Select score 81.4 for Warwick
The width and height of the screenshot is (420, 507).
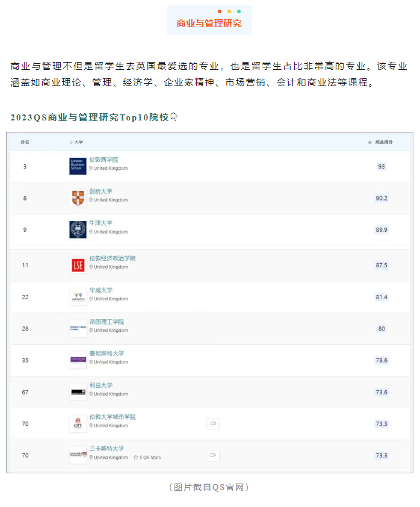point(381,297)
